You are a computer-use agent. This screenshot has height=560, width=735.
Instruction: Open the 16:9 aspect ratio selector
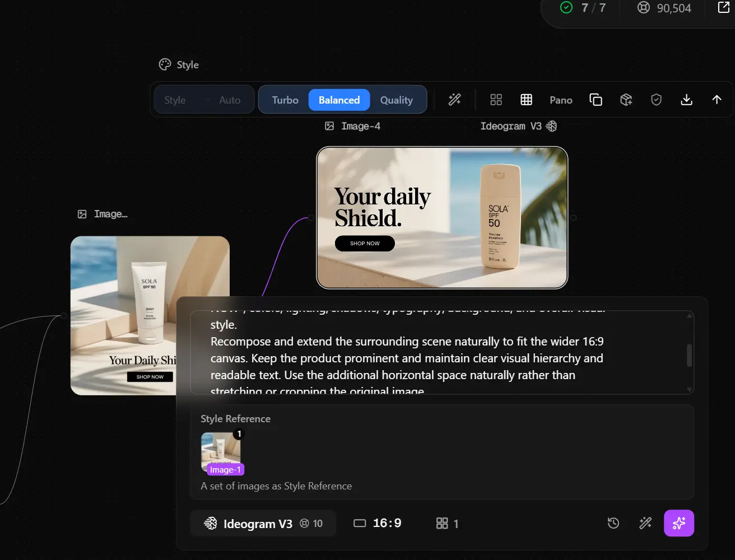378,523
